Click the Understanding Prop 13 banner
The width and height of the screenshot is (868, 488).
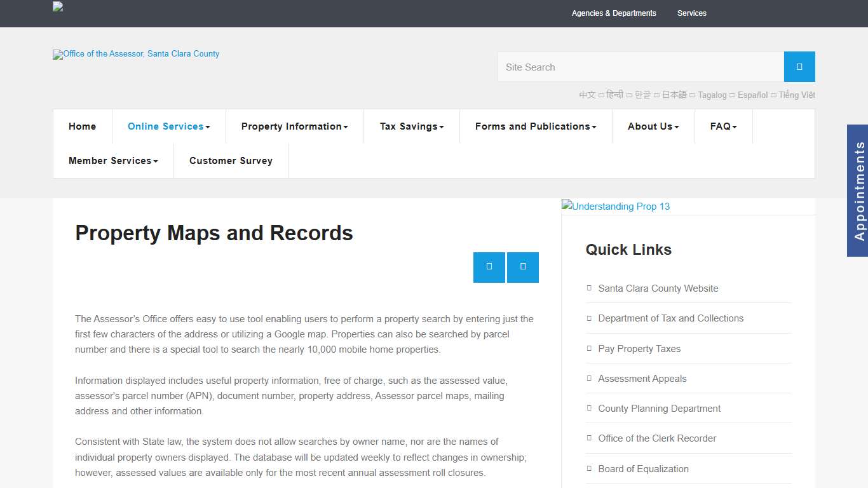615,207
